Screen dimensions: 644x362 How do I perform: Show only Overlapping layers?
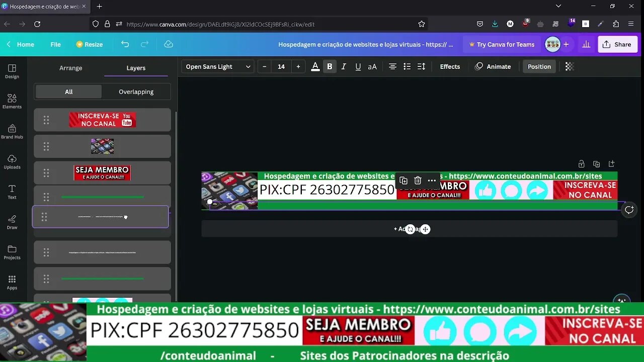[x=136, y=92]
